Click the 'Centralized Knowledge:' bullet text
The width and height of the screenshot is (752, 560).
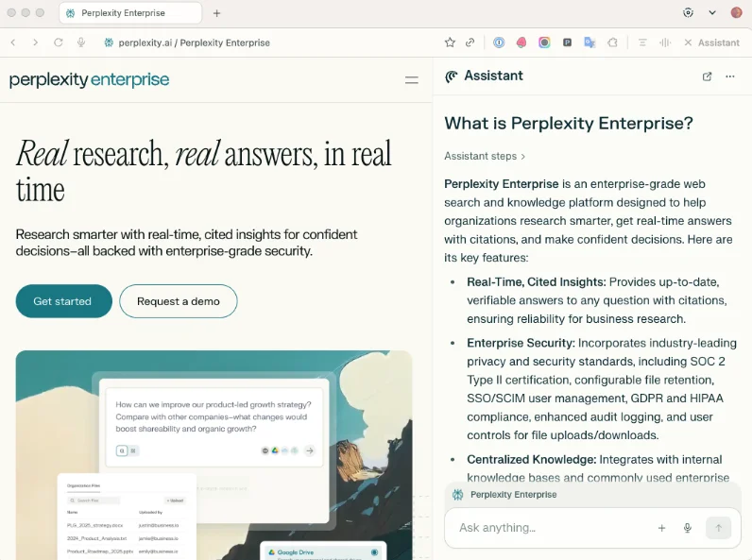pyautogui.click(x=531, y=459)
